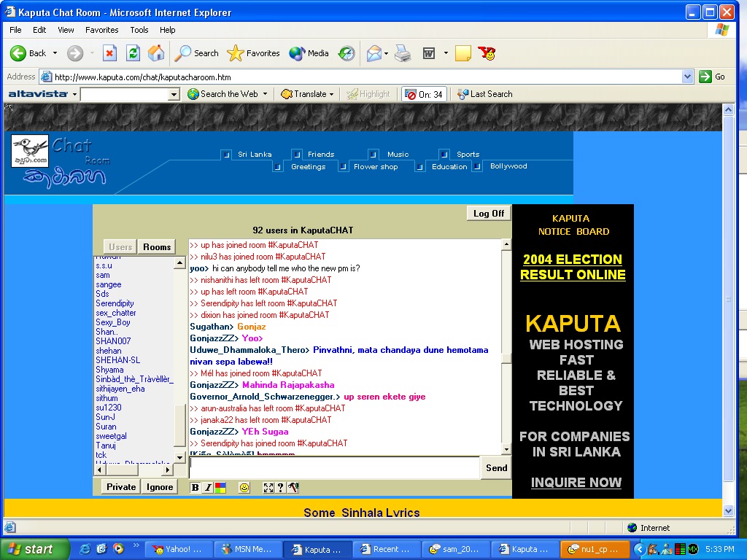The height and width of the screenshot is (560, 747).
Task: Go to Home page icon
Action: [156, 53]
